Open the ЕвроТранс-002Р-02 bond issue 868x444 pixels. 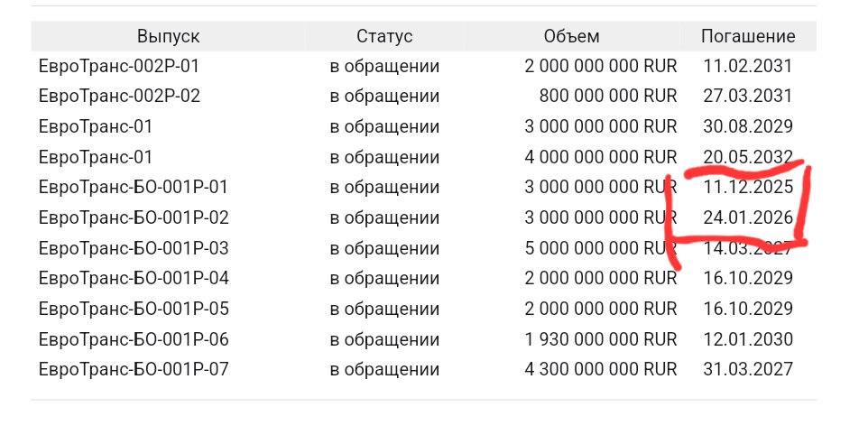coord(119,96)
